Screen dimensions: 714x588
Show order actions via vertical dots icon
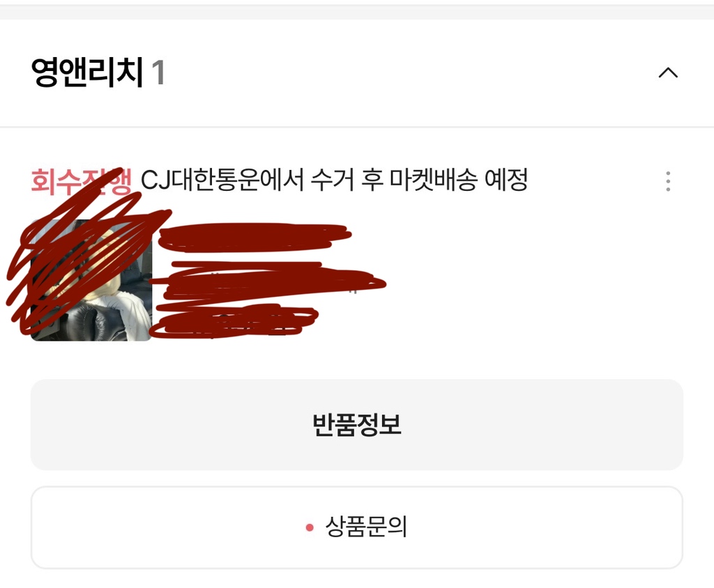(668, 181)
